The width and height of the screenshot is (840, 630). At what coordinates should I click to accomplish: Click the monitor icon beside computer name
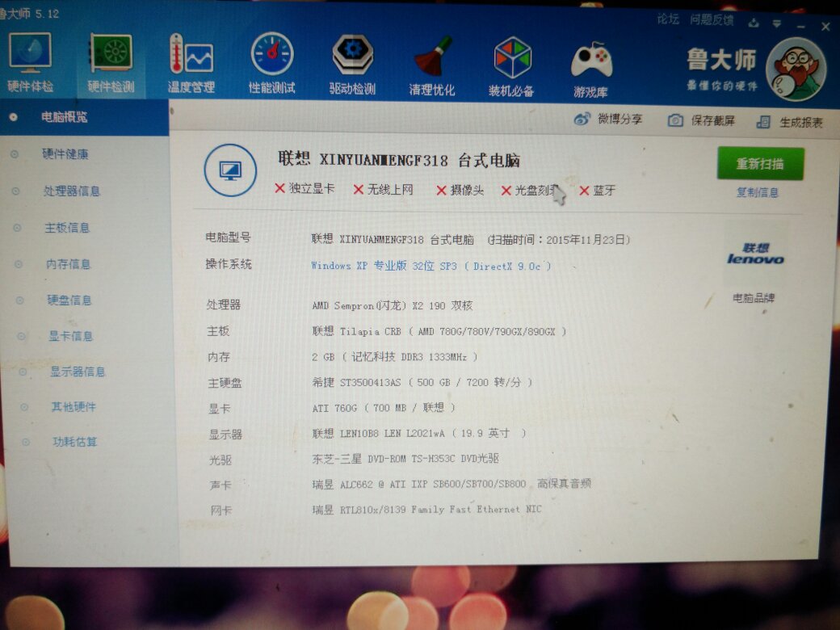point(230,170)
